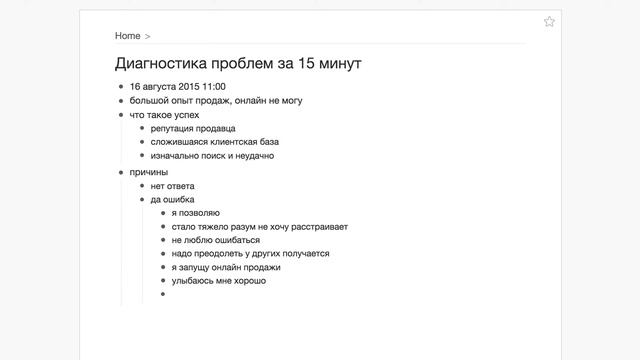Screen dimensions: 640x360
Task: Select bullet of 'большой опыт продаж, онлайн не могу'
Action: (x=121, y=100)
